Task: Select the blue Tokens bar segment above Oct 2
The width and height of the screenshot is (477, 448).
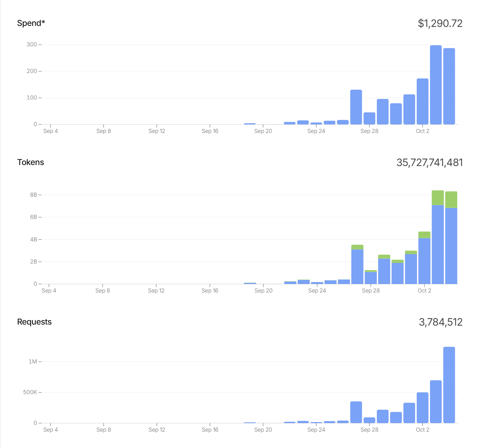Action: tap(425, 261)
